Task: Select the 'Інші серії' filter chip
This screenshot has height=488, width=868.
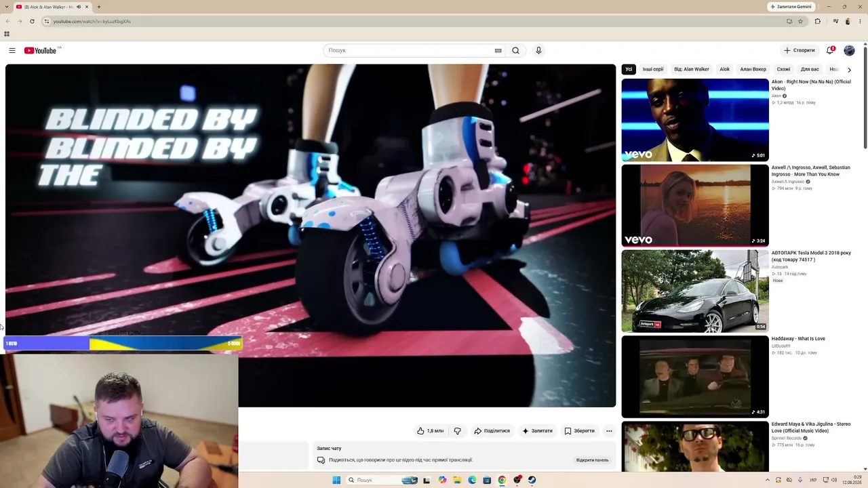Action: (653, 69)
